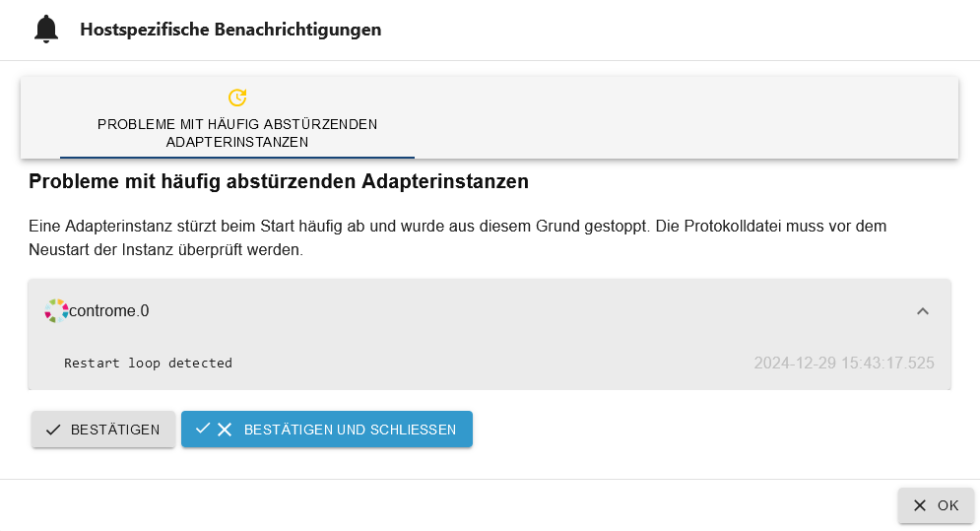The height and width of the screenshot is (531, 980).
Task: Select the 'Restart loop detected' message
Action: (148, 363)
